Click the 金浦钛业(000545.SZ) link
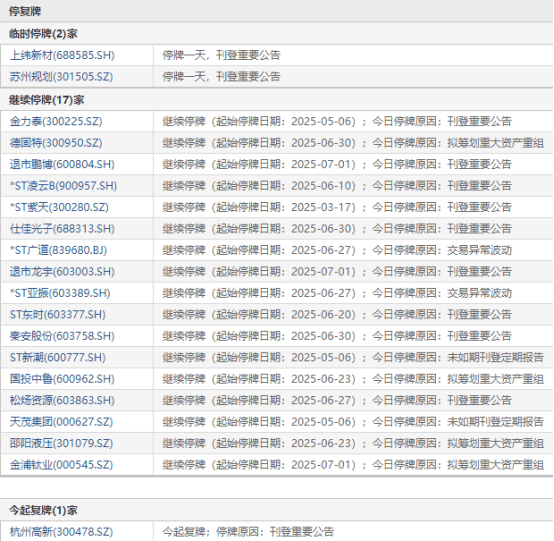This screenshot has height=541, width=554. [61, 465]
